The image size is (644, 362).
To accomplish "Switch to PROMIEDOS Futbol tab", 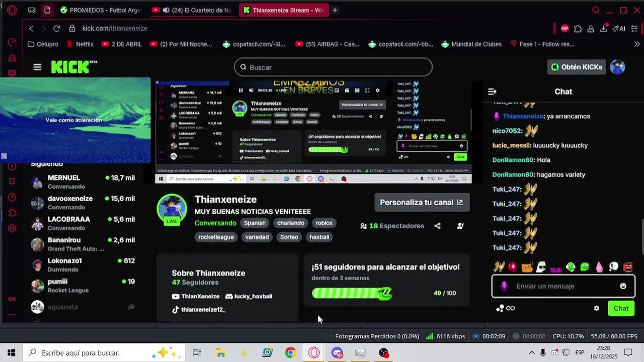I will point(101,10).
